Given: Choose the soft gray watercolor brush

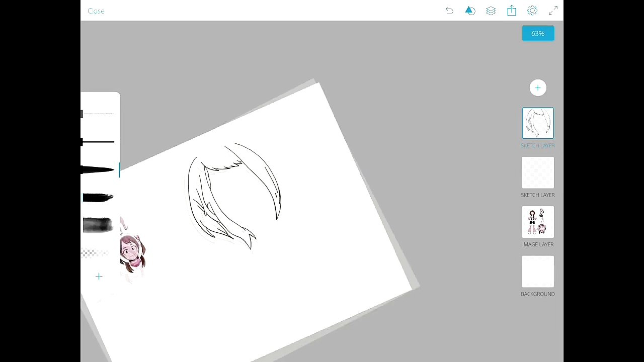Looking at the screenshot, I should [98, 225].
